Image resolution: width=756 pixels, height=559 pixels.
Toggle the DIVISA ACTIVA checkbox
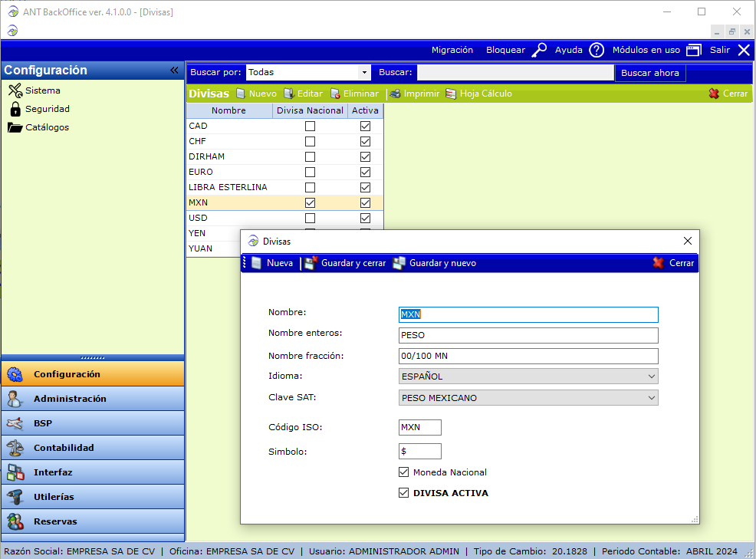tap(404, 493)
